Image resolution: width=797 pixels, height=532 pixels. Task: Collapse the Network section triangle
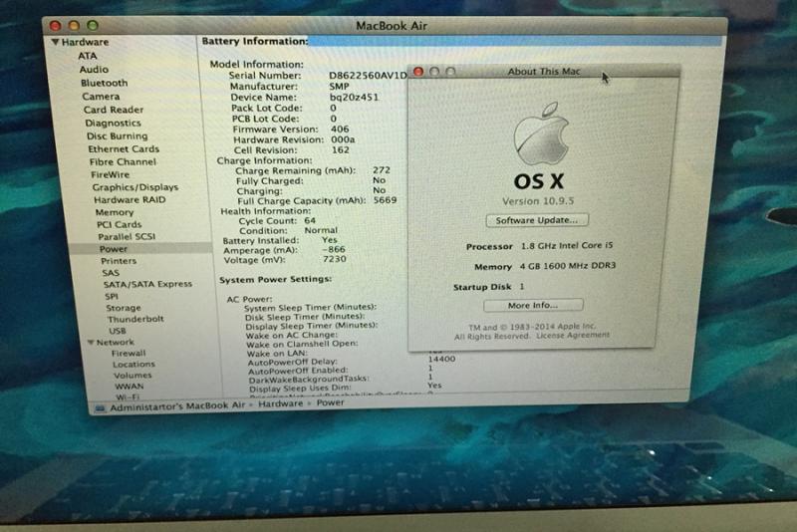[x=91, y=343]
